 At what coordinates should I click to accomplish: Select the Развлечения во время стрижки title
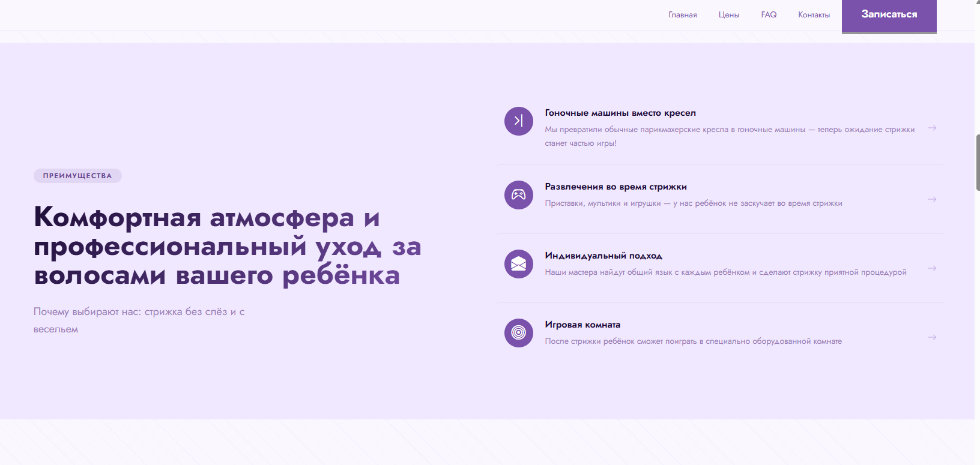(x=616, y=187)
